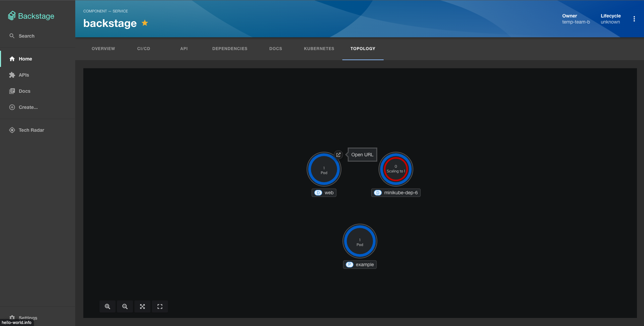Click the Open URL button
Screen dimensions: 644x326
tap(362, 155)
